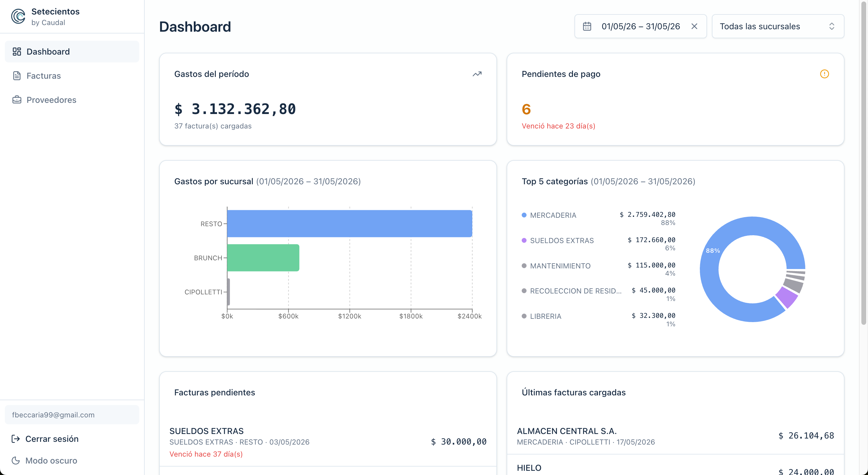Screen dimensions: 868x475
Task: Click the green BRUNCH bar in chart
Action: coord(263,258)
